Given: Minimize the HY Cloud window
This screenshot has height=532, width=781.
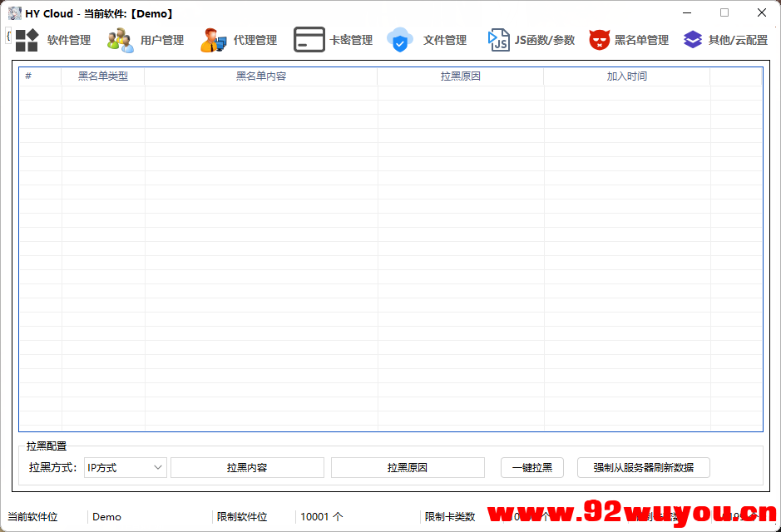Looking at the screenshot, I should point(687,12).
